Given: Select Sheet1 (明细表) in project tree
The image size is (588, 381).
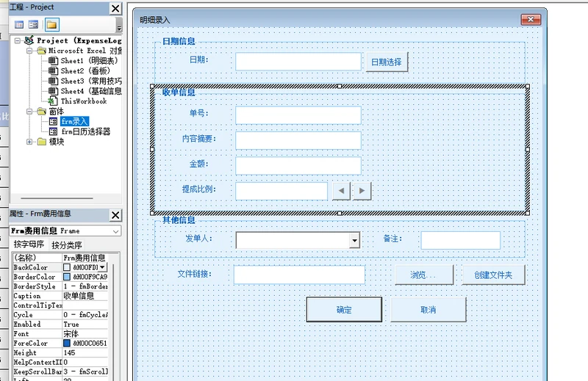Looking at the screenshot, I should [x=89, y=61].
